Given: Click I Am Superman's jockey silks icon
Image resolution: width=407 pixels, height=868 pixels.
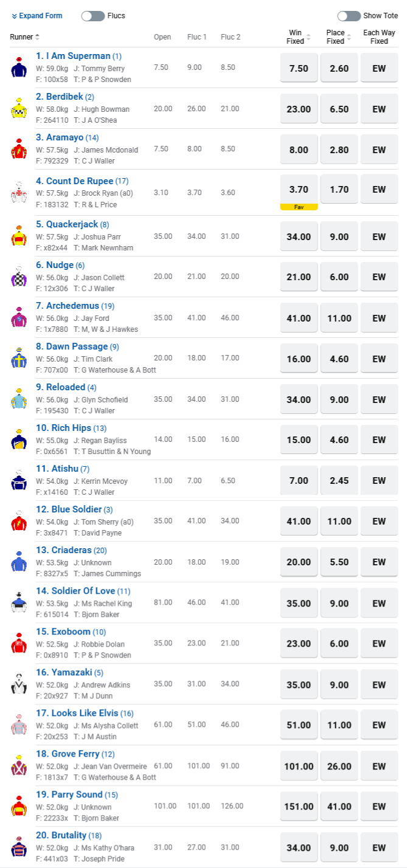Looking at the screenshot, I should [19, 67].
